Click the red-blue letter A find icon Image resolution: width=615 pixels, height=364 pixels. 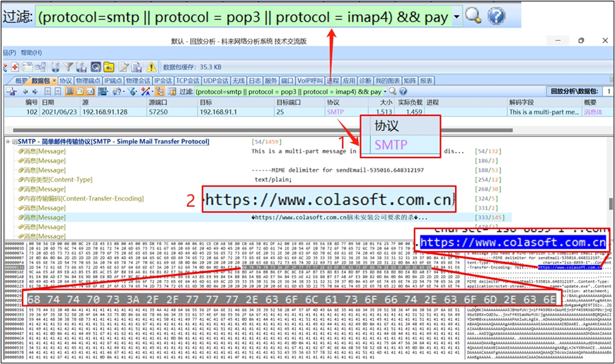coord(146,91)
